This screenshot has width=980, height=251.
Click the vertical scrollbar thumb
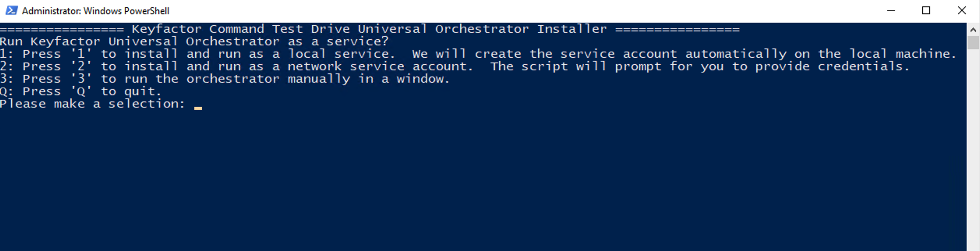coord(973,42)
